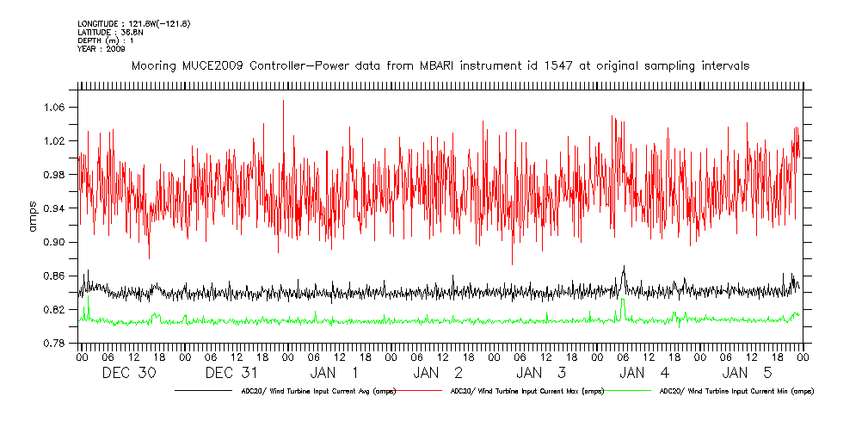Screen dimensions: 868x434
Task: Click the JAN 1 date label
Action: coord(336,373)
